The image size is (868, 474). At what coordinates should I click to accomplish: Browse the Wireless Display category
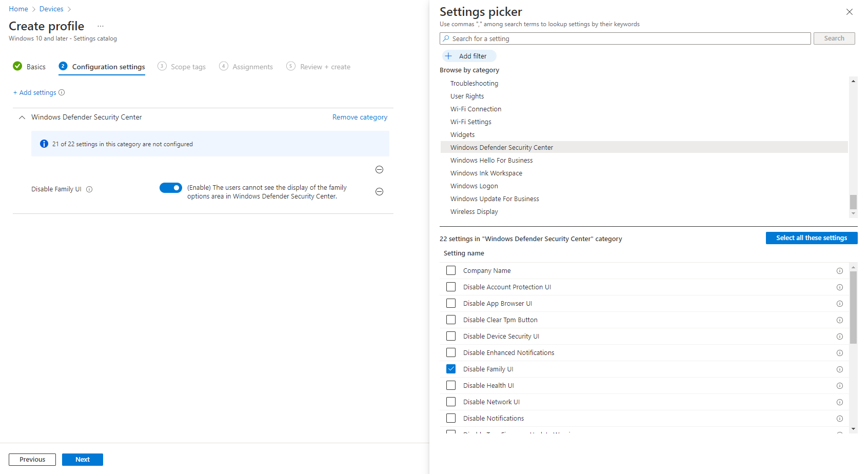click(x=474, y=211)
